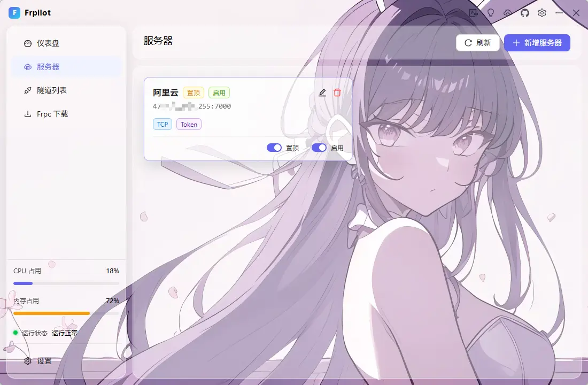Click the 内存占用 memory progress bar

point(66,313)
